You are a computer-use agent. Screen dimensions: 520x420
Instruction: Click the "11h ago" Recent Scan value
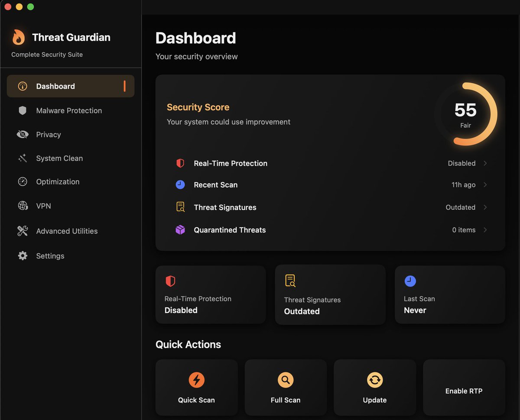[463, 185]
